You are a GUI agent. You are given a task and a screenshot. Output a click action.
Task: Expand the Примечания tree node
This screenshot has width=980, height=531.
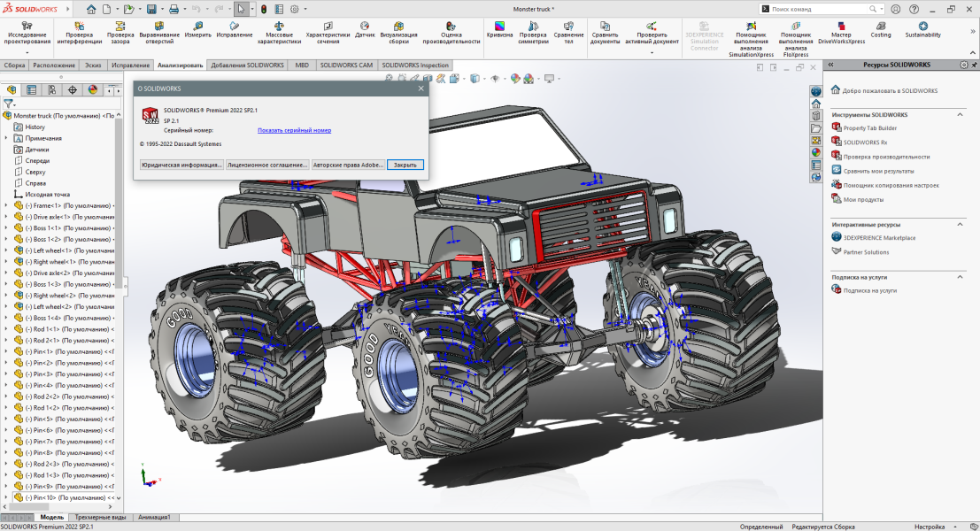(x=6, y=138)
